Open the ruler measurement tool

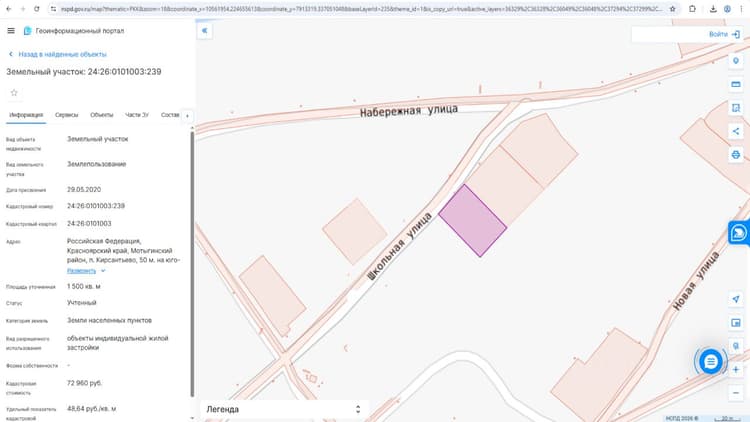click(736, 84)
